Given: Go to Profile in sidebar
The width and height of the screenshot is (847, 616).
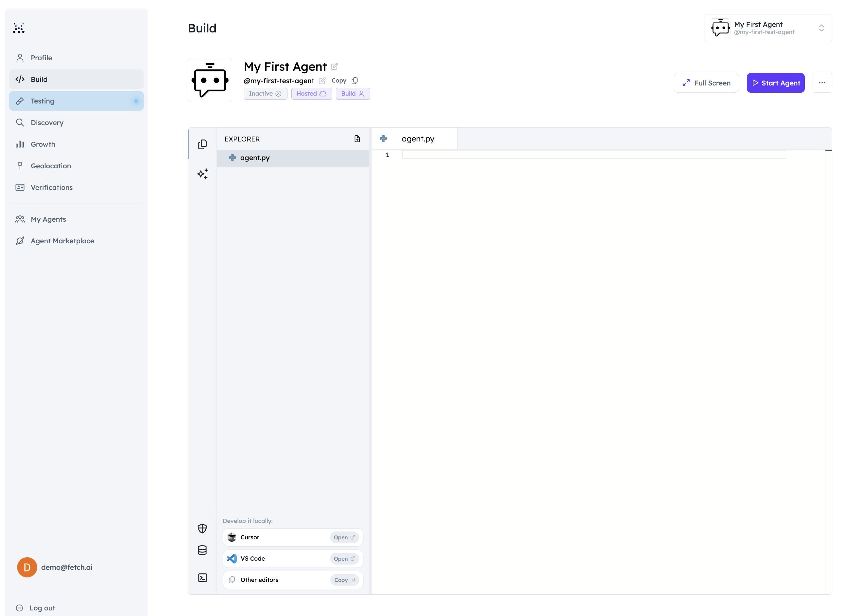Looking at the screenshot, I should click(76, 58).
